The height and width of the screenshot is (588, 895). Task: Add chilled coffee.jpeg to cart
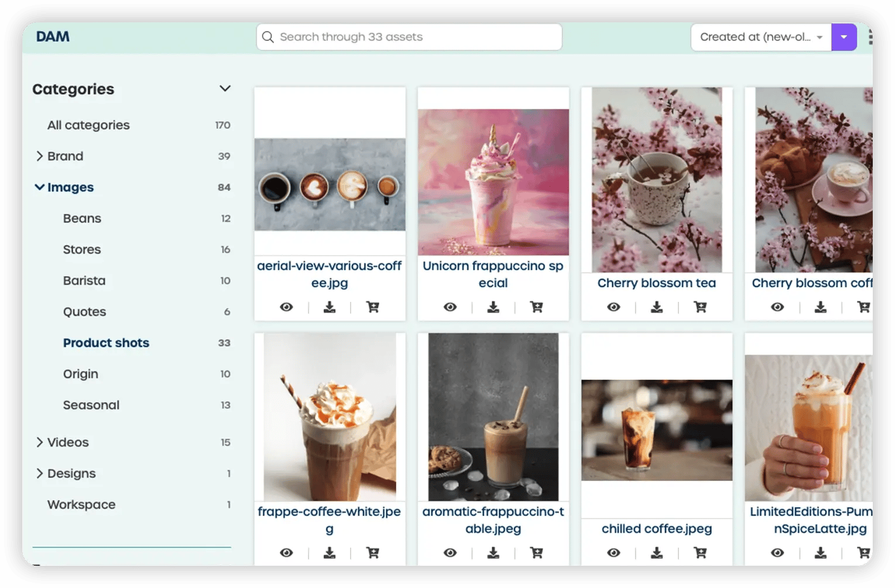[700, 553]
